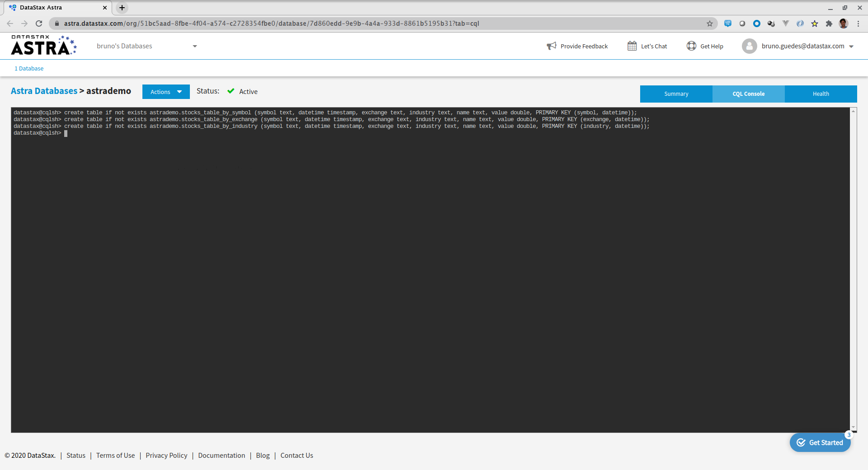Open the browser Extensions puzzle icon

point(829,23)
